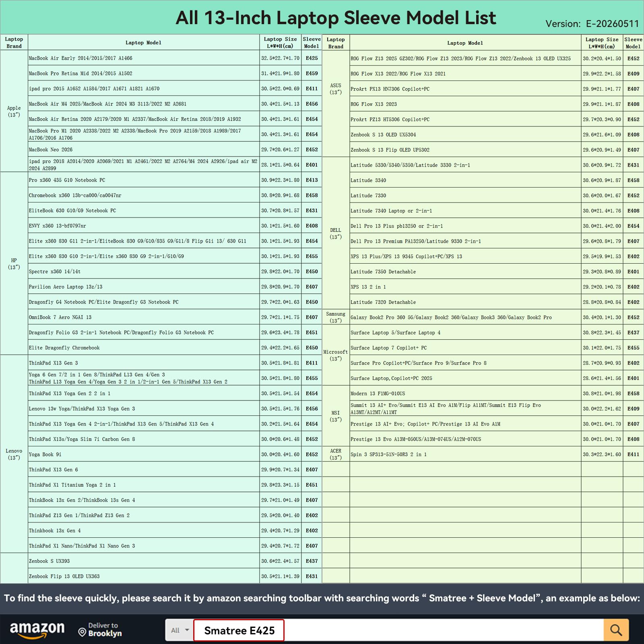
Task: Select "MacBook Pro Retina Mid 2014/2015 A1502" cell
Action: tap(144, 73)
